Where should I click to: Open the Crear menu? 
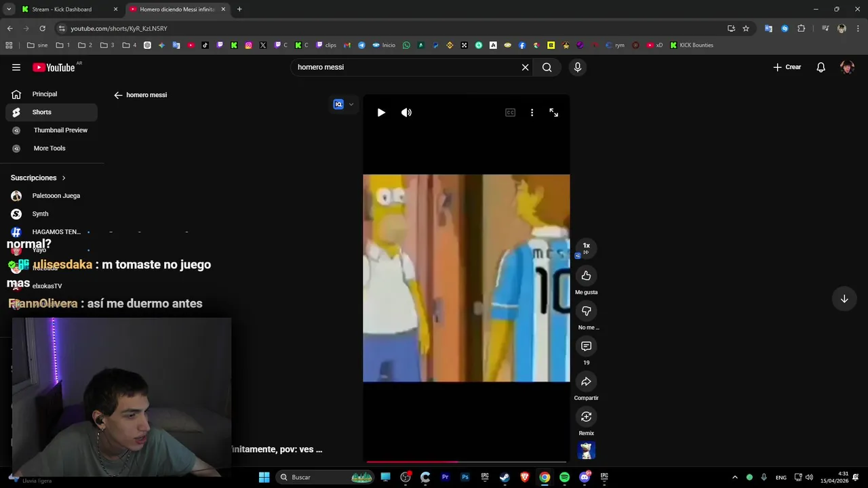tap(787, 67)
